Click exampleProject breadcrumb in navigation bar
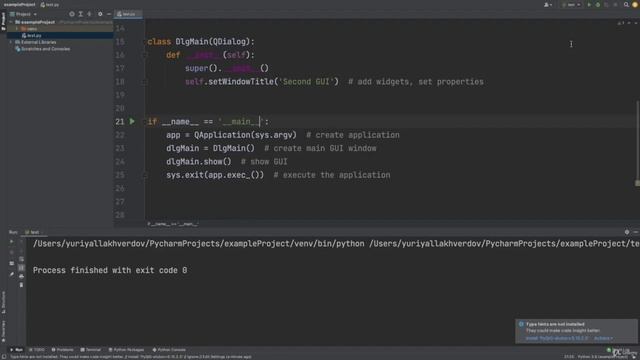The height and width of the screenshot is (360, 640). (x=19, y=4)
